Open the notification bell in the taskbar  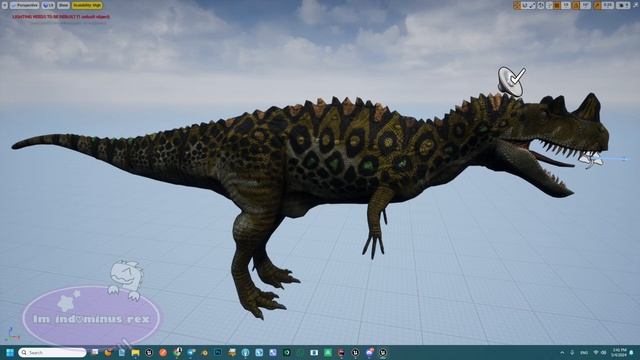click(x=632, y=353)
